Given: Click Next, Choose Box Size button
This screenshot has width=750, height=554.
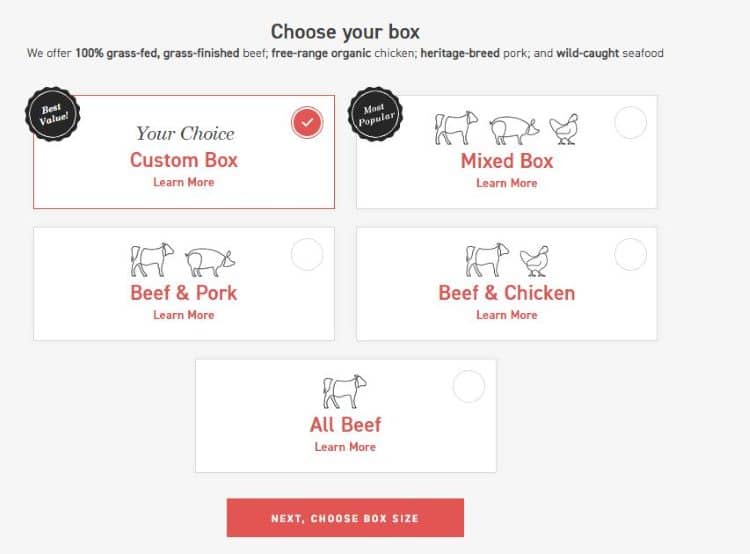Looking at the screenshot, I should click(x=345, y=518).
